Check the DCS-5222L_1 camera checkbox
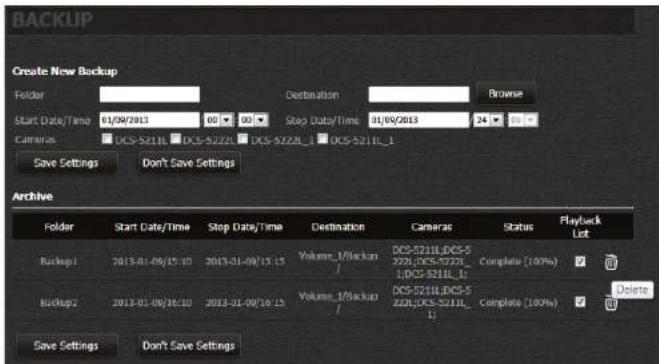Viewport: 659px width, 364px height. click(x=243, y=139)
